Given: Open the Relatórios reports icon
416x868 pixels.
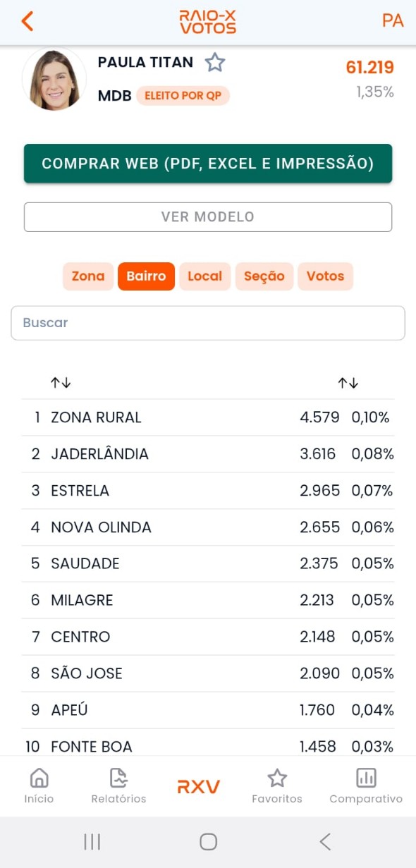Looking at the screenshot, I should [x=118, y=778].
